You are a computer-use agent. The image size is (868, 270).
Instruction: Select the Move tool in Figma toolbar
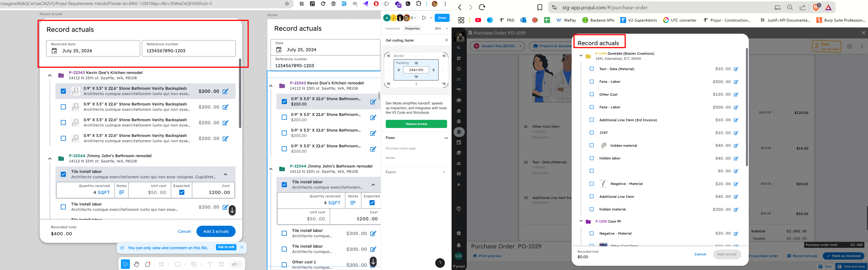(x=125, y=264)
